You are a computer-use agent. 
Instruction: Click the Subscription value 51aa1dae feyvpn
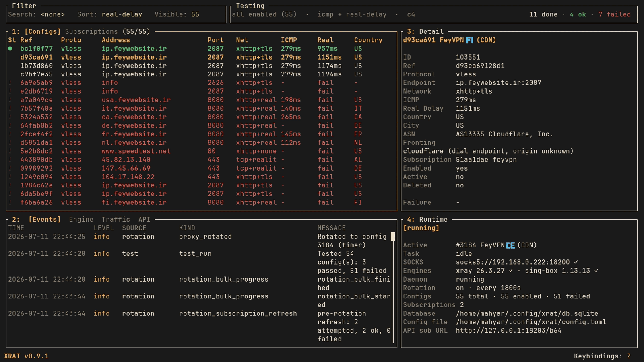(x=486, y=160)
